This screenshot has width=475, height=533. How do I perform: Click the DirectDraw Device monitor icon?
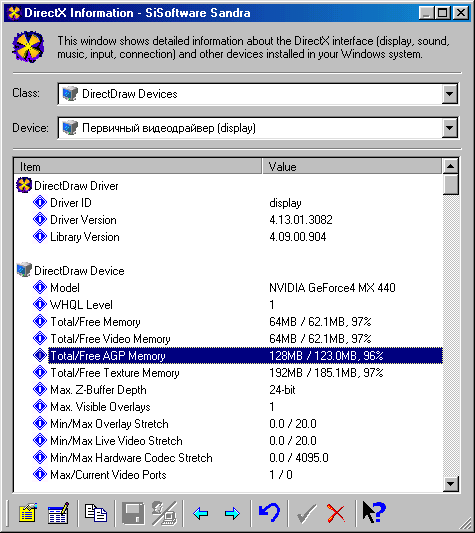point(24,270)
